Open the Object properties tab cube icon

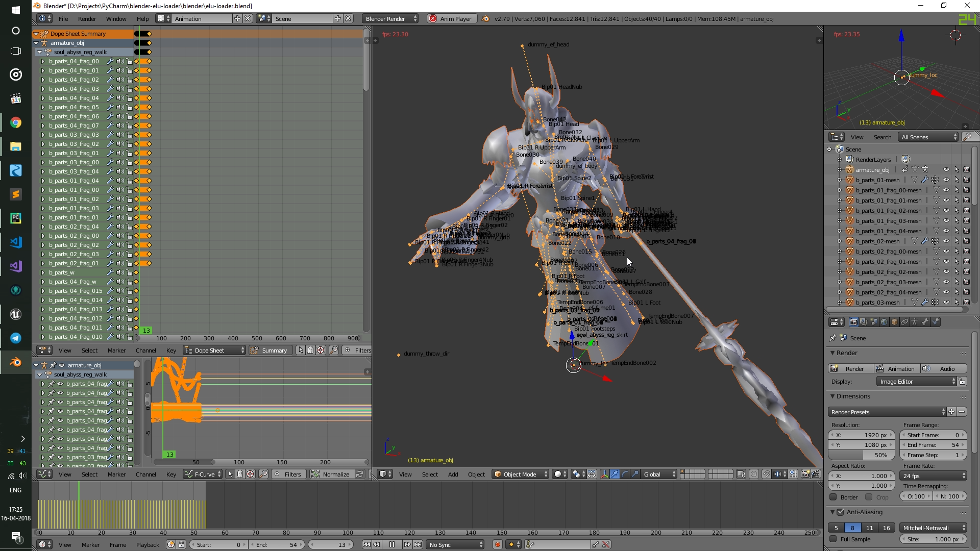tap(894, 322)
